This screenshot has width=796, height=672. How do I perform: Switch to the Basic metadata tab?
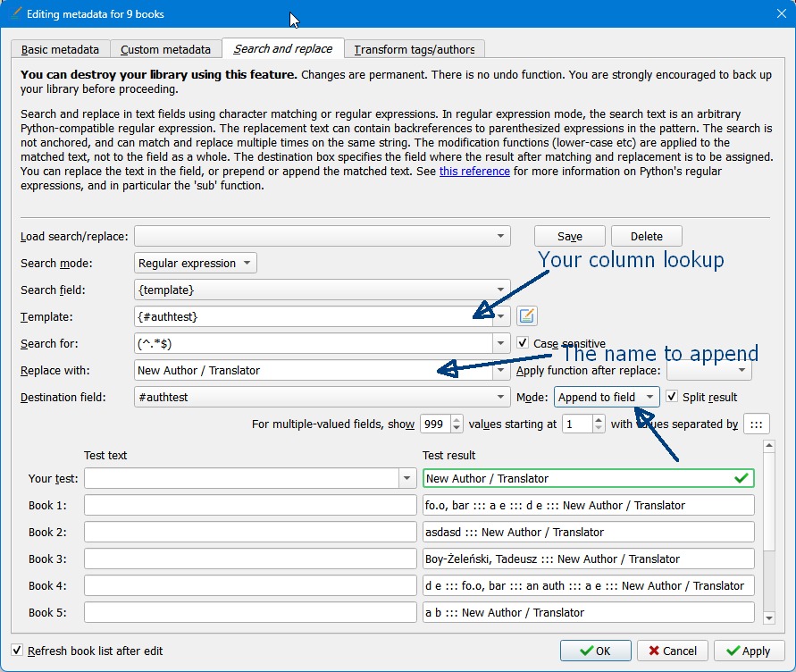[x=61, y=50]
